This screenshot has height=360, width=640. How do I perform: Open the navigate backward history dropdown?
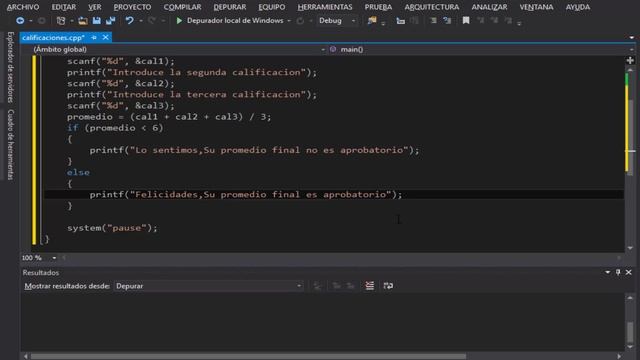pos(31,21)
